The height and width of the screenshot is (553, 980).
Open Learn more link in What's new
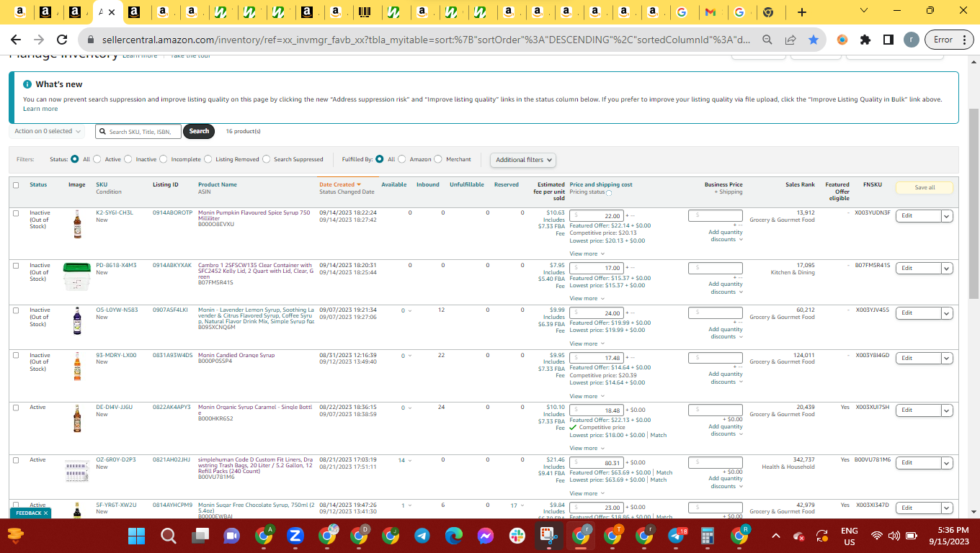pos(40,109)
